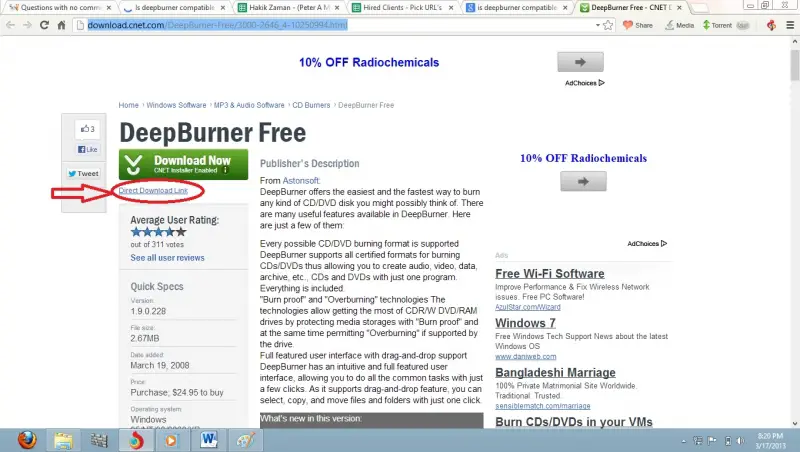Open File Explorer from the taskbar

pyautogui.click(x=63, y=440)
